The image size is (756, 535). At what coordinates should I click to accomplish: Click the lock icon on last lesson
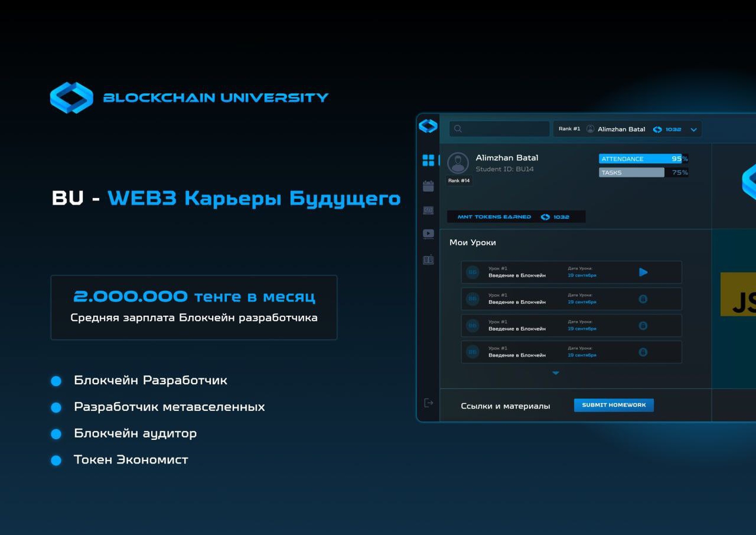point(643,352)
